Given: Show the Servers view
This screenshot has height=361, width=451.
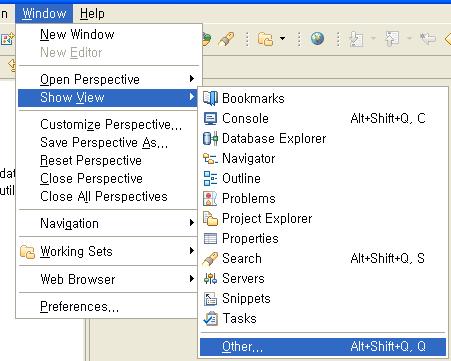Looking at the screenshot, I should click(x=323, y=278).
